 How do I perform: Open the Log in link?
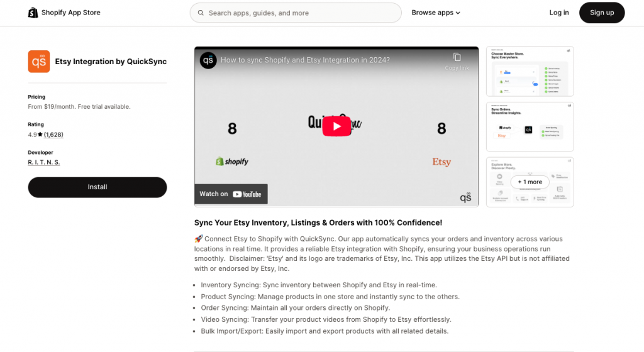(559, 13)
